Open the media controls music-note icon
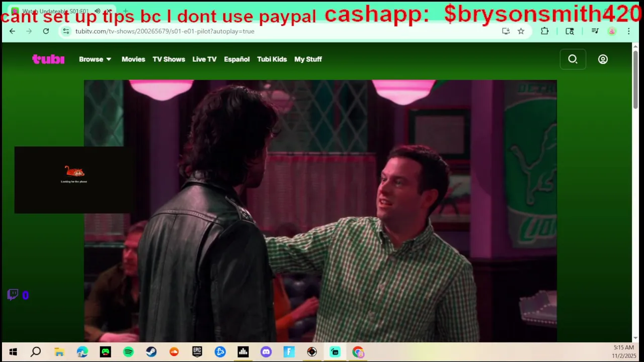 [595, 31]
